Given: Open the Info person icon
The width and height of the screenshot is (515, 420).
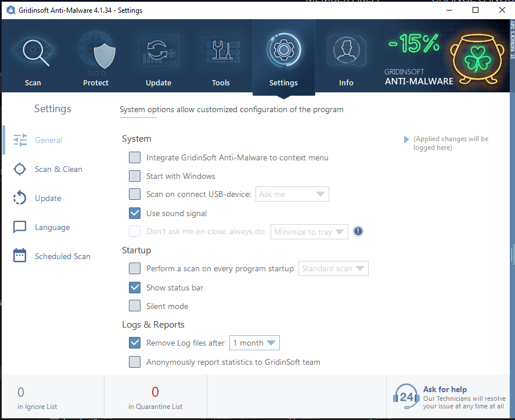Looking at the screenshot, I should (346, 49).
